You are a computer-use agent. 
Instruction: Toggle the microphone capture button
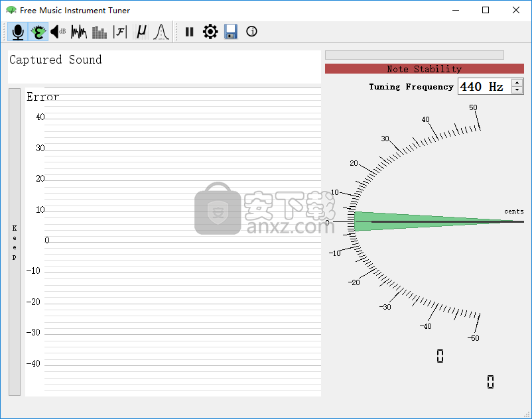tap(18, 32)
